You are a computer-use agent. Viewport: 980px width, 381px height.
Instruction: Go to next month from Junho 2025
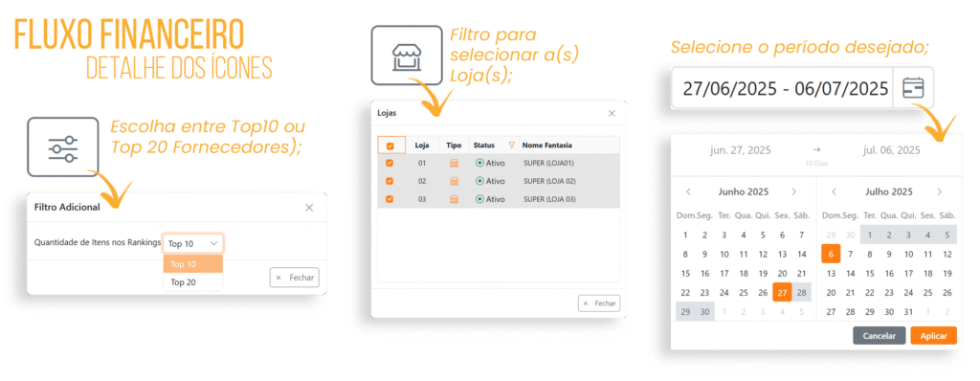pos(793,192)
